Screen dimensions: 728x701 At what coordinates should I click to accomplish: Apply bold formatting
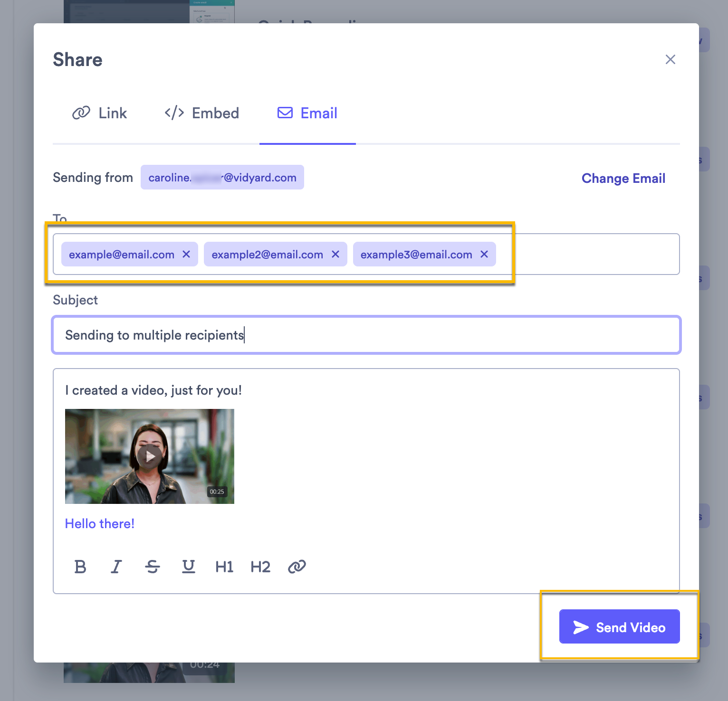tap(80, 567)
